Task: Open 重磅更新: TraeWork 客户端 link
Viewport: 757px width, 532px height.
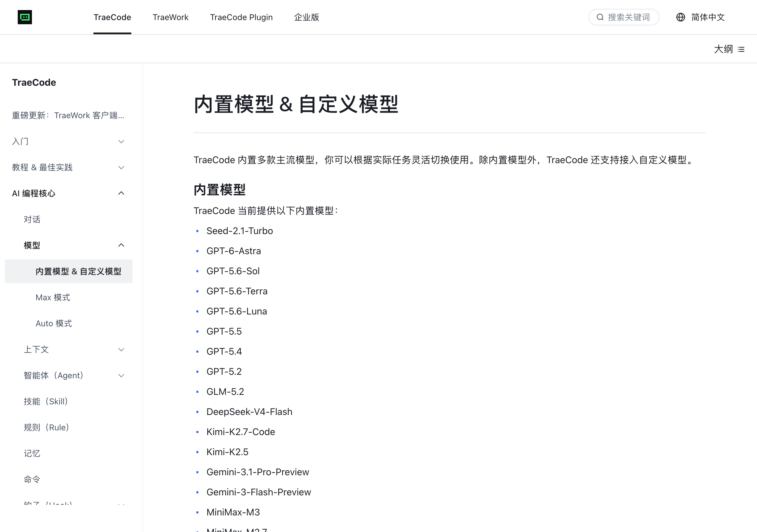Action: tap(68, 115)
